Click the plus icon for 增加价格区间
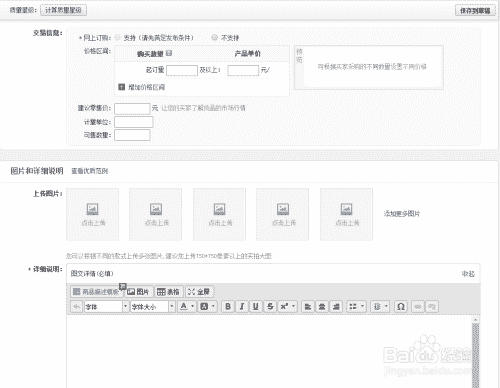500x388 pixels. [121, 87]
